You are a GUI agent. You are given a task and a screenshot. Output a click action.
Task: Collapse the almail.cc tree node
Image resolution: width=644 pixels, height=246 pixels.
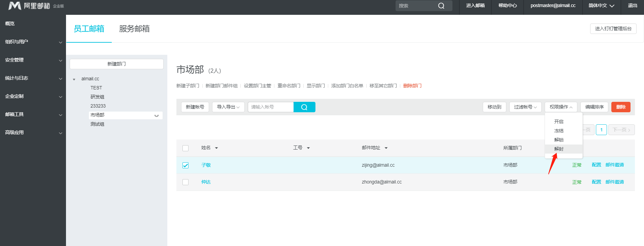coord(74,79)
